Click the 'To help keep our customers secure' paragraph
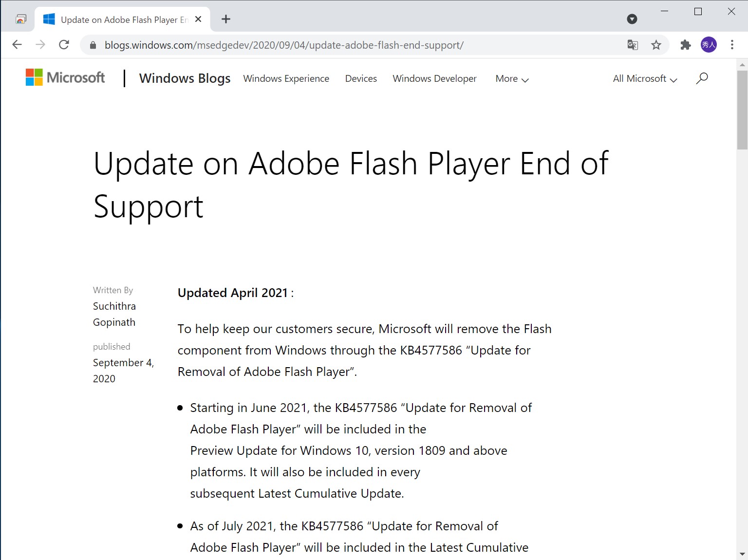 pos(364,350)
